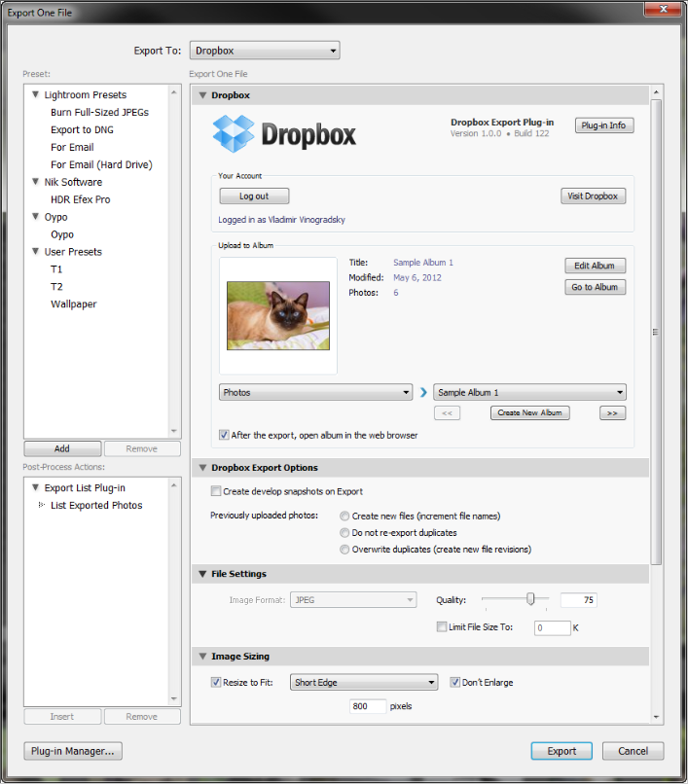Collapse the Export List Plug-in group
Viewport: 688px width, 784px height.
[x=36, y=487]
